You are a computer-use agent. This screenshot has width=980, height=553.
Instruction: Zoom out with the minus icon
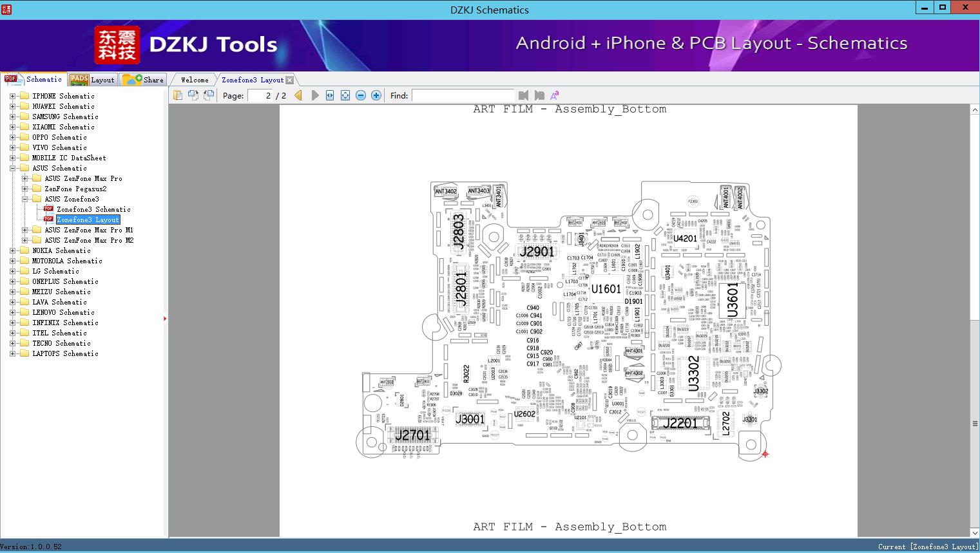click(x=361, y=95)
